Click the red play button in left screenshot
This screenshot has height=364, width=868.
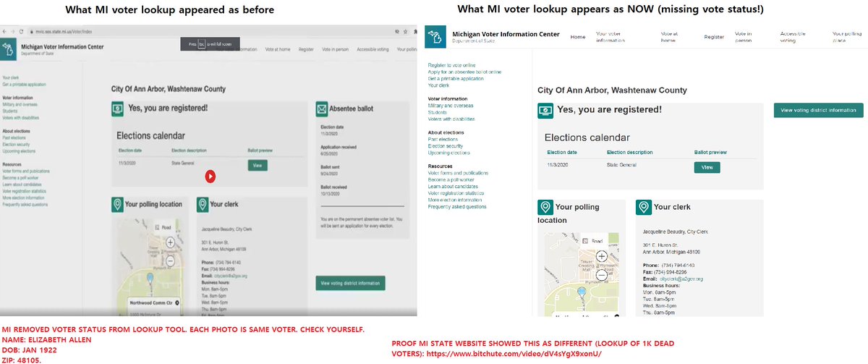210,175
